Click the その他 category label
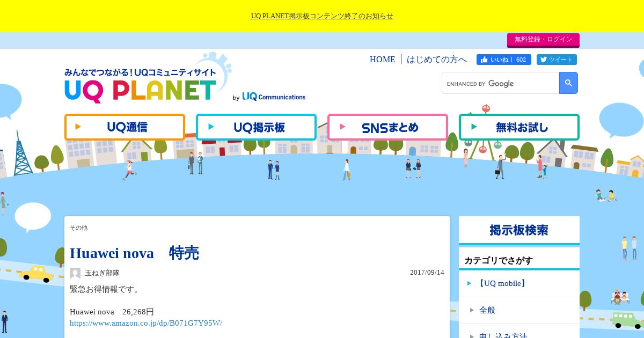 click(x=78, y=228)
